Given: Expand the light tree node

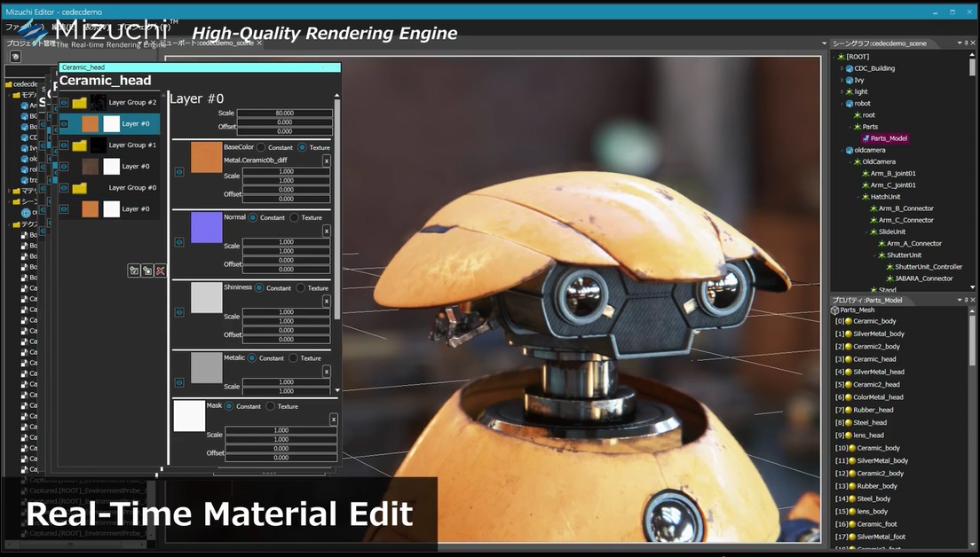Looking at the screenshot, I should [x=842, y=91].
